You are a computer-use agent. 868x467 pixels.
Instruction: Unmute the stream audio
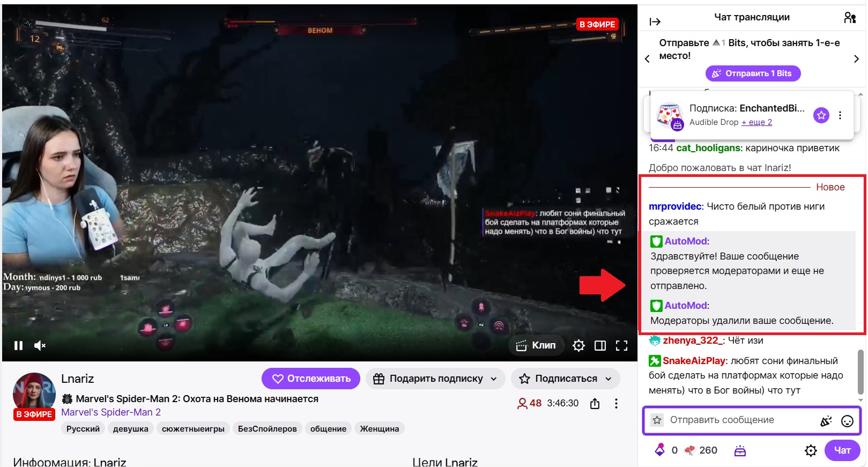coord(40,346)
